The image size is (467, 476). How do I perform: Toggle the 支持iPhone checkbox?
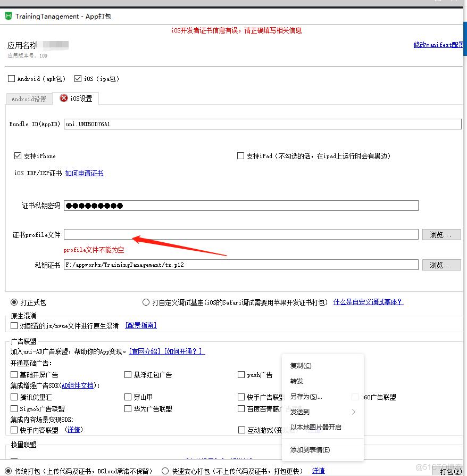18,156
